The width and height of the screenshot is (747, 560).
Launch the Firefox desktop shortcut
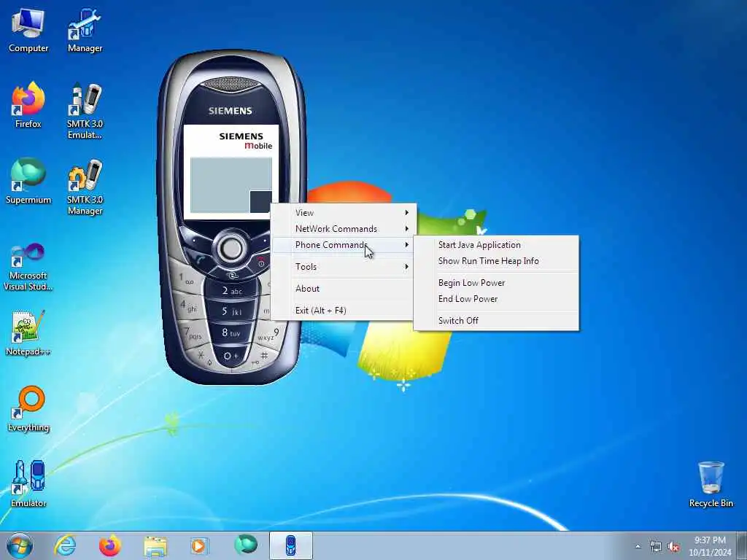coord(28,106)
